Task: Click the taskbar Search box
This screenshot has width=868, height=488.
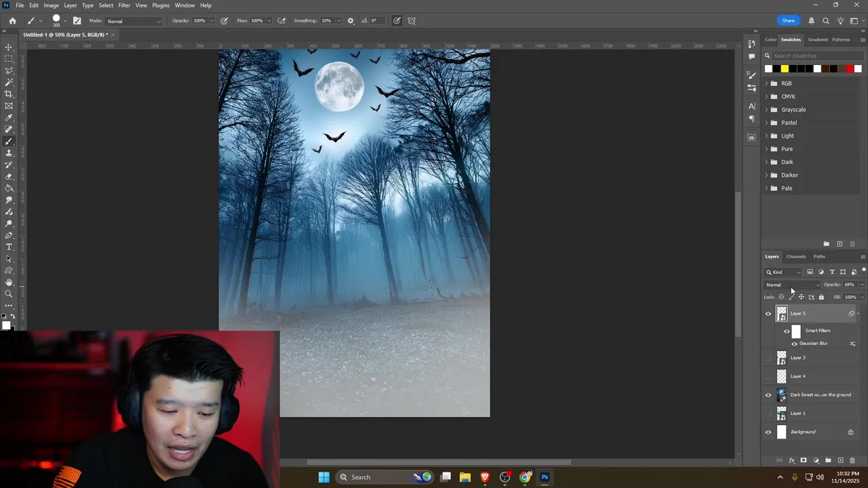Action: [x=384, y=477]
